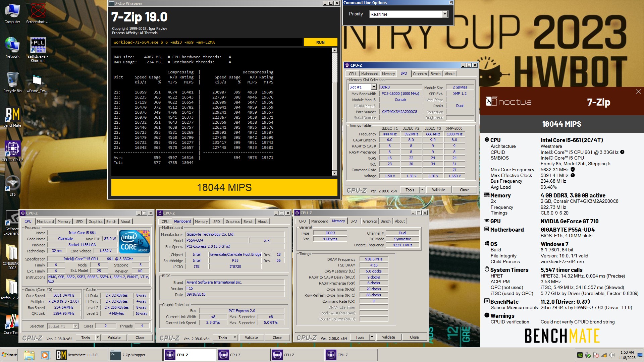Screen dimensions: 644x362
Task: Click Close button in Mainboard CPU-Z window
Action: click(x=277, y=338)
